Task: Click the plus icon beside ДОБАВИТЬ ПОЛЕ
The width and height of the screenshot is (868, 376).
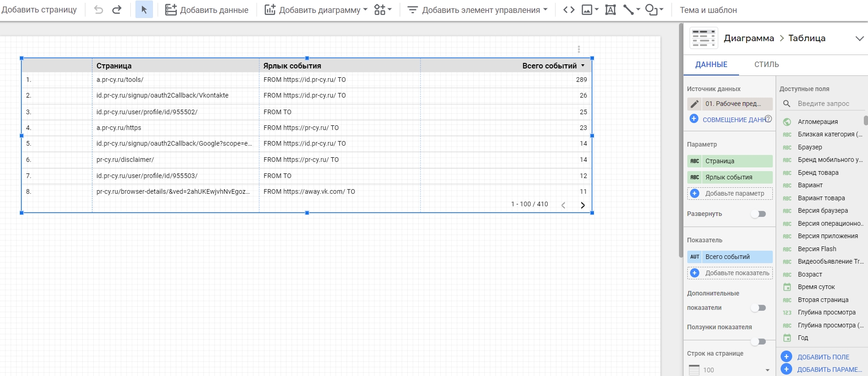Action: [786, 357]
